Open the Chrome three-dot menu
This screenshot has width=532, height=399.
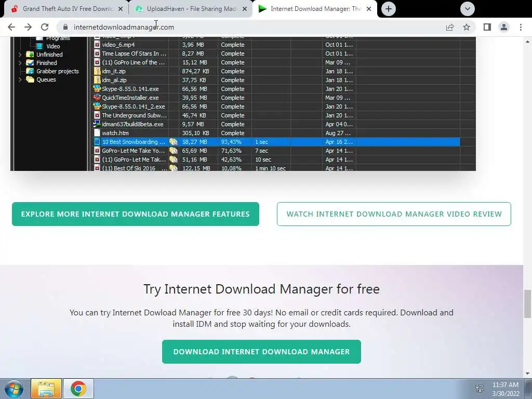point(521,27)
